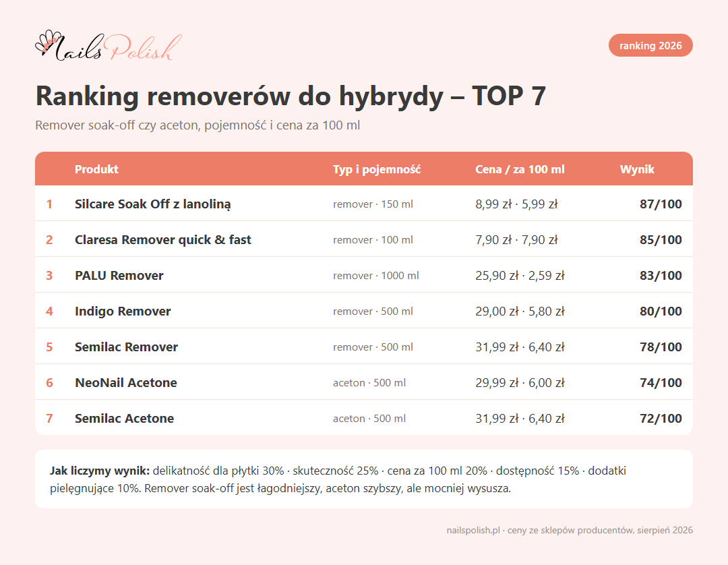Click rank number 7 for Semilac Acetone
Screen dimensions: 728x565
click(x=49, y=418)
